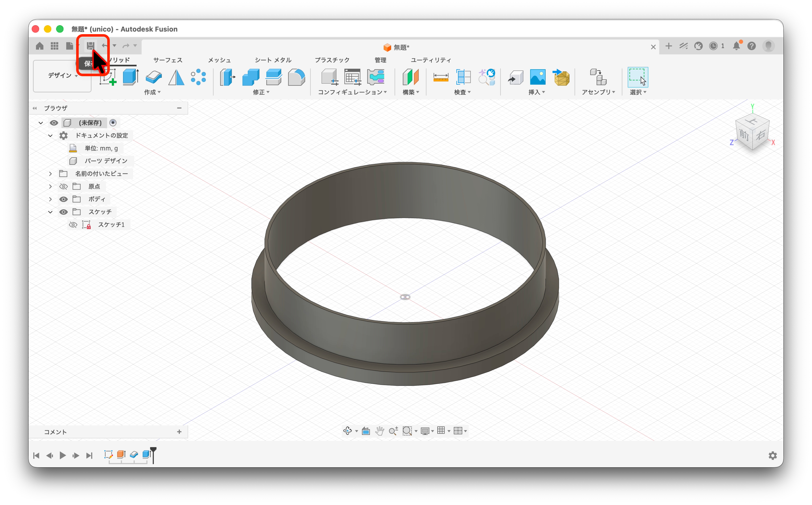Select the New Component assembly tool

[x=598, y=77]
